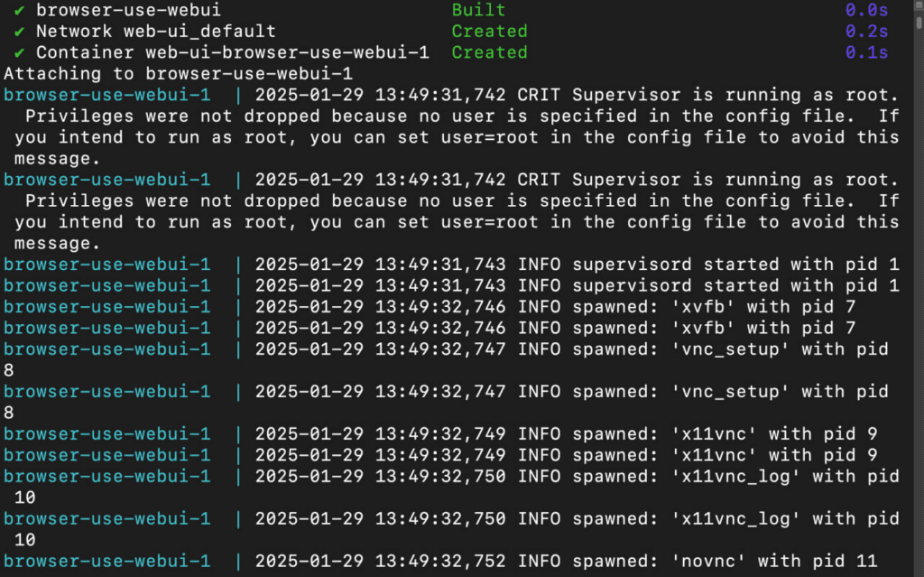The height and width of the screenshot is (577, 924).
Task: Click the green checkmark beside browser-use-webui Built
Action: point(20,10)
